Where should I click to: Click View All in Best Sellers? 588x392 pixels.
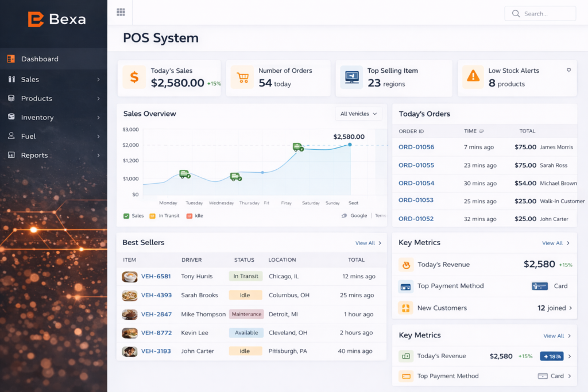368,243
